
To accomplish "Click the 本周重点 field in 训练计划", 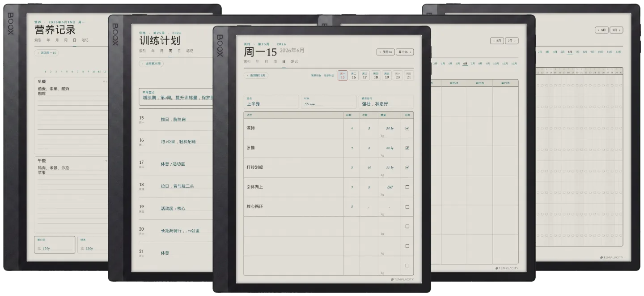I will (176, 97).
